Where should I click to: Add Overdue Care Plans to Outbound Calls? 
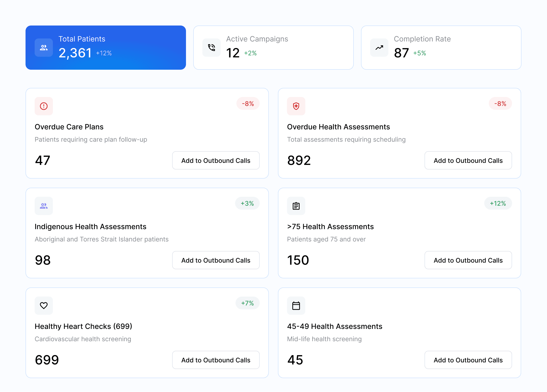pyautogui.click(x=216, y=161)
